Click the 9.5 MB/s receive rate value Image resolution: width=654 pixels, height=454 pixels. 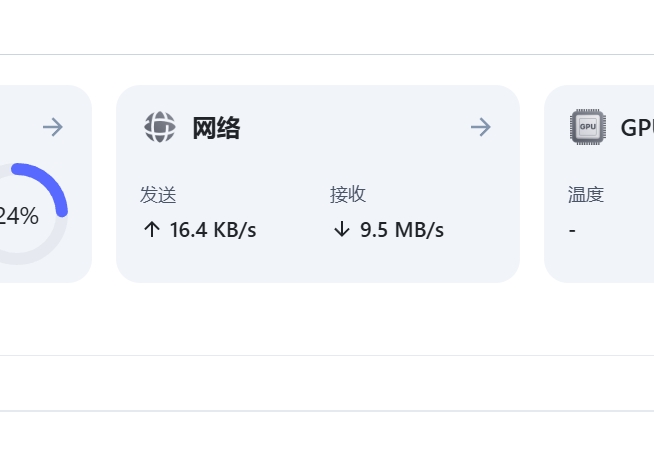402,230
